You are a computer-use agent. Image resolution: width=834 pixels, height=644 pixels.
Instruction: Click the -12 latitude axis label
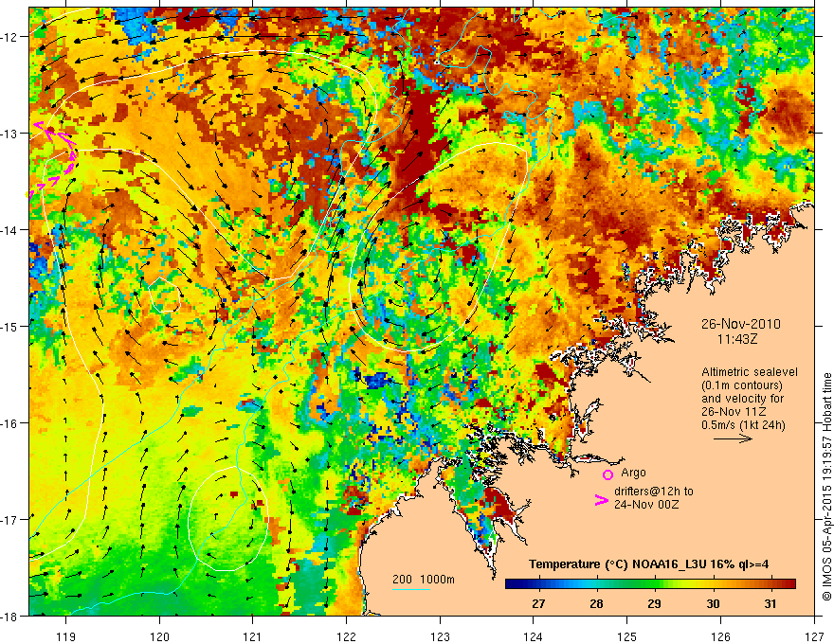click(x=10, y=37)
